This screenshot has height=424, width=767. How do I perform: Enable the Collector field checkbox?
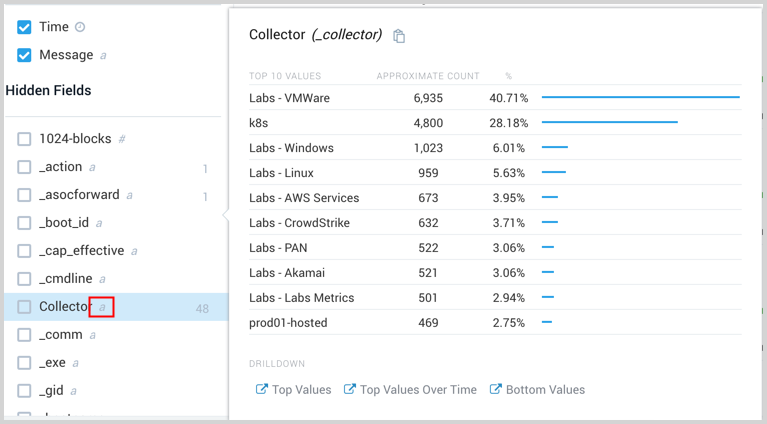[x=24, y=307]
